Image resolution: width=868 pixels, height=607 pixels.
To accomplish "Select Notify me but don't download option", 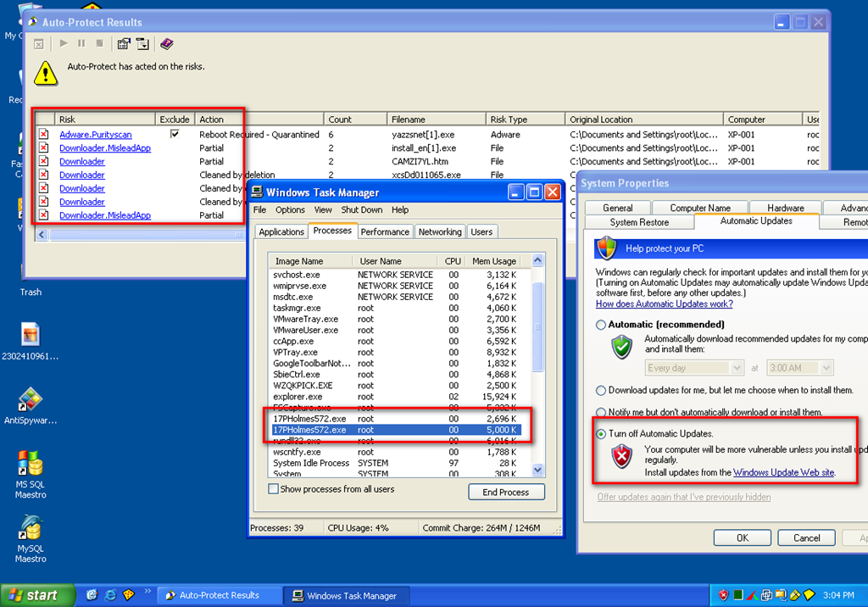I will (x=601, y=412).
